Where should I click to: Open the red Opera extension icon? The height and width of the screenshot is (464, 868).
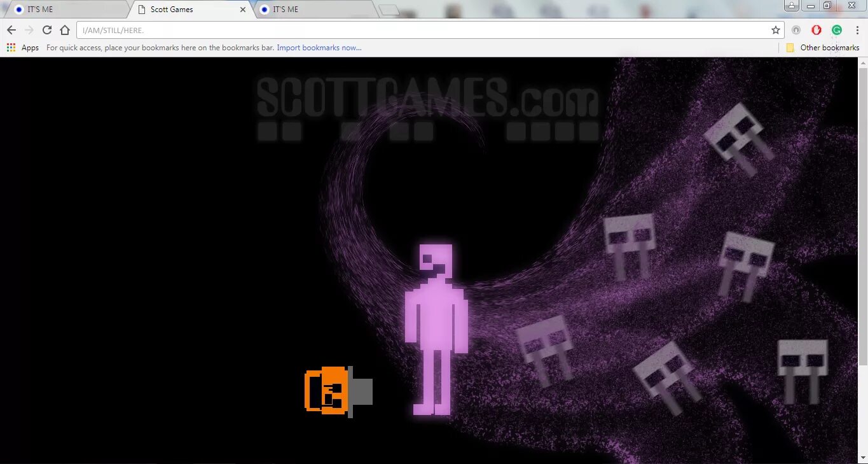click(816, 30)
